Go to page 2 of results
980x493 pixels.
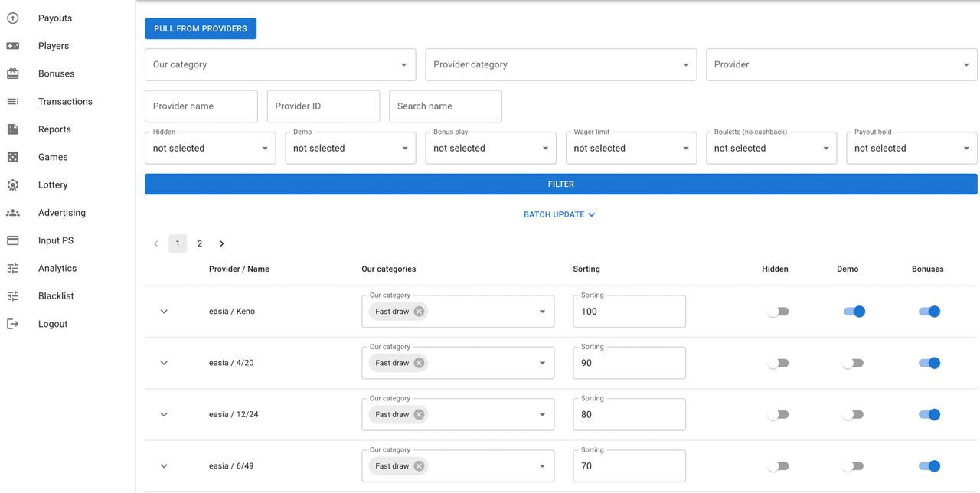pos(200,243)
